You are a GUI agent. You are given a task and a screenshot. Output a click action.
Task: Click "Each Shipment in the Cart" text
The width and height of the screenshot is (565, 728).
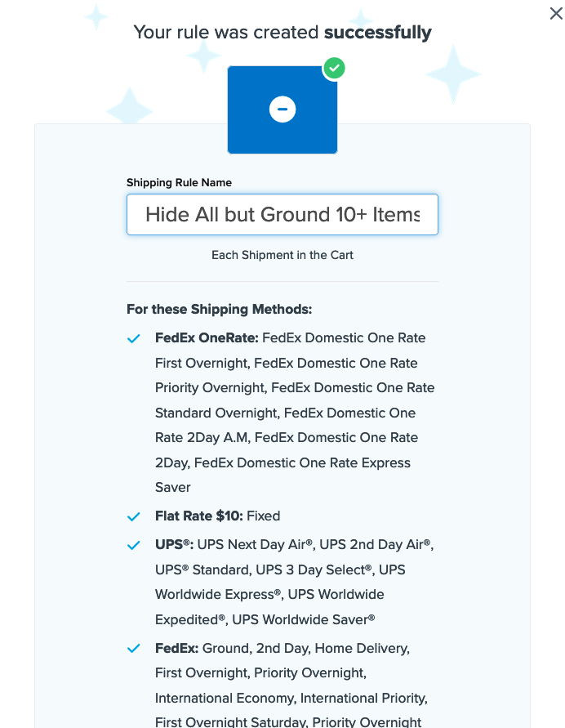point(282,255)
